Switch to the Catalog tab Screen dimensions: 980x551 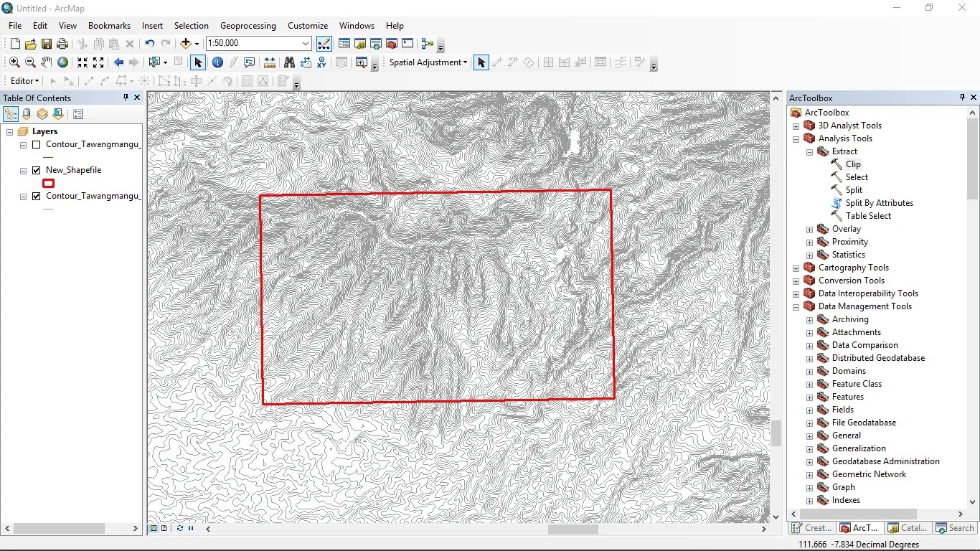(x=906, y=528)
